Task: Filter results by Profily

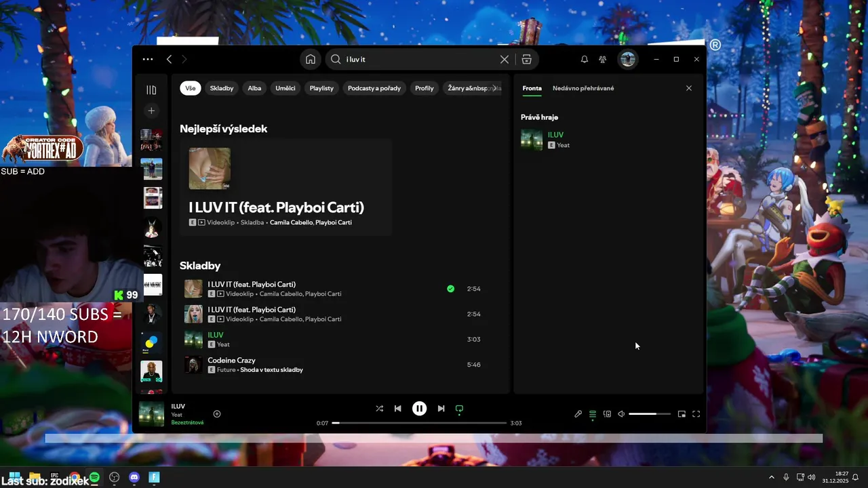Action: 425,88
